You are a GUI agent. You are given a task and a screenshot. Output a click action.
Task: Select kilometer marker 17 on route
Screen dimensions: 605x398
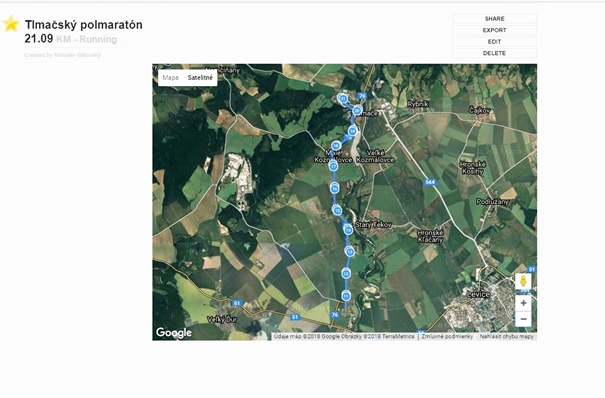(333, 166)
